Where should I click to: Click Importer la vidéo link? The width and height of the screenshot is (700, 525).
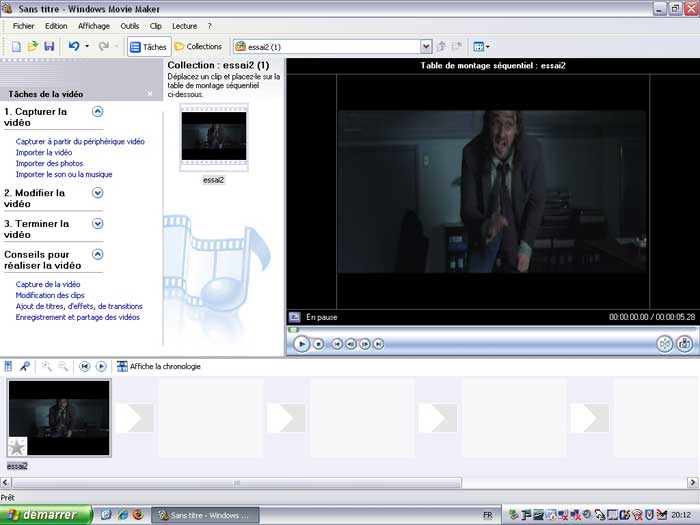click(x=44, y=153)
